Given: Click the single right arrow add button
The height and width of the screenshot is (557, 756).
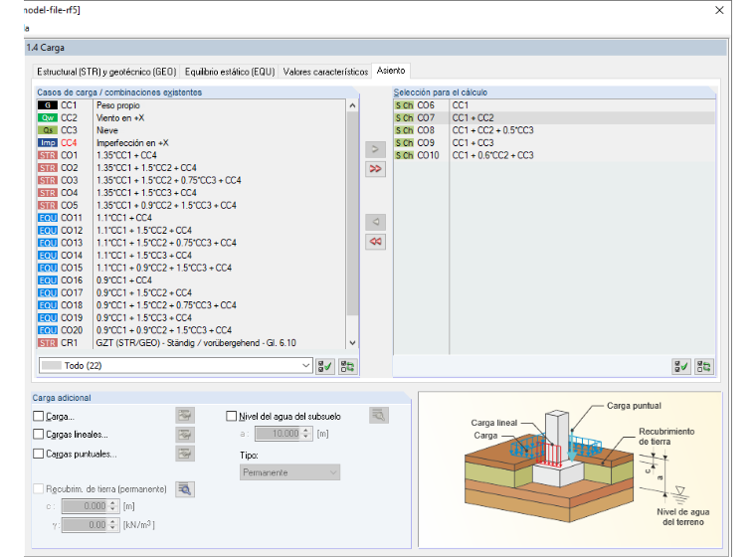Looking at the screenshot, I should pos(375,149).
